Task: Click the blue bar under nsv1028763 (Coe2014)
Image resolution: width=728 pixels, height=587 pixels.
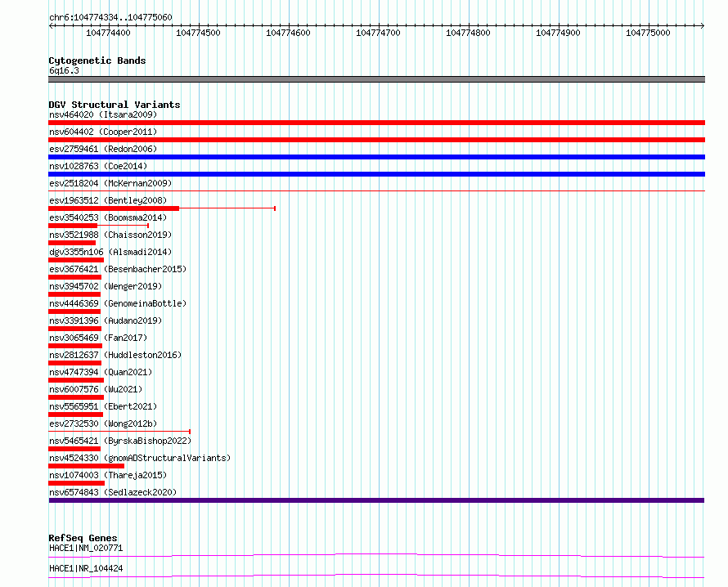Action: click(376, 174)
